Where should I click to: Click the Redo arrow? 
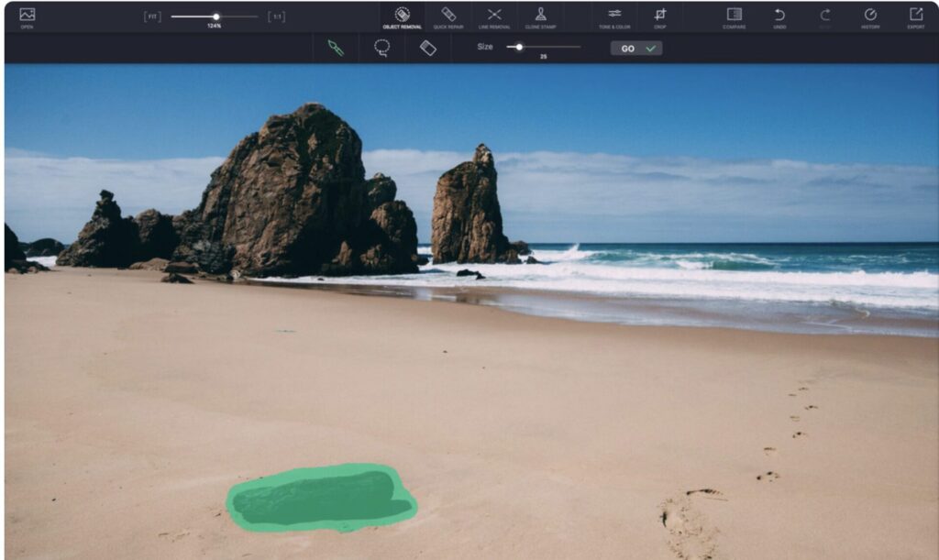[x=825, y=16]
